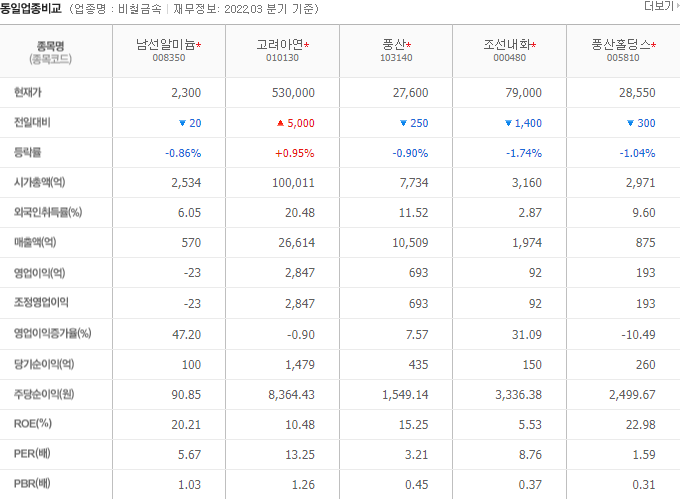Click the EPS value 2,499.67

coord(632,395)
